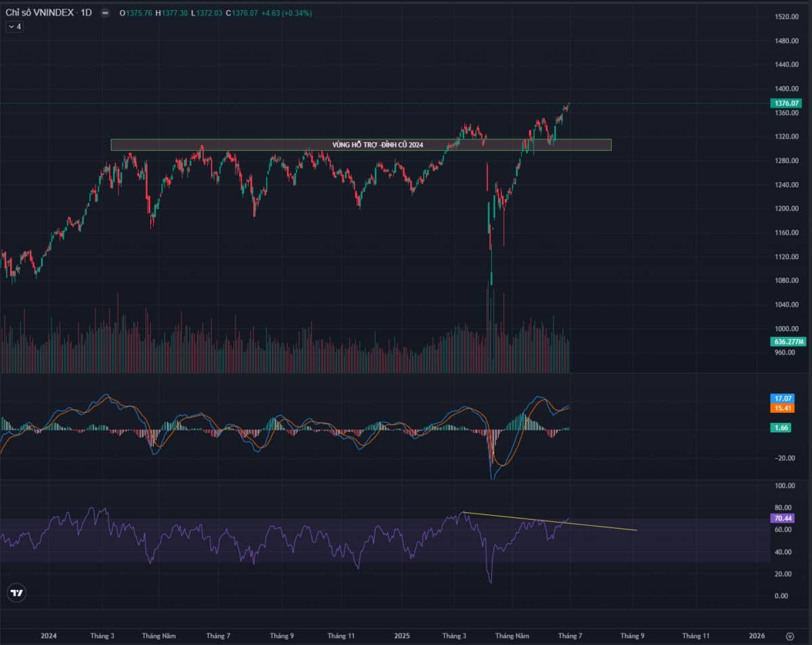Image resolution: width=812 pixels, height=645 pixels.
Task: Open chart settings gear at the axis corner
Action: tap(790, 636)
